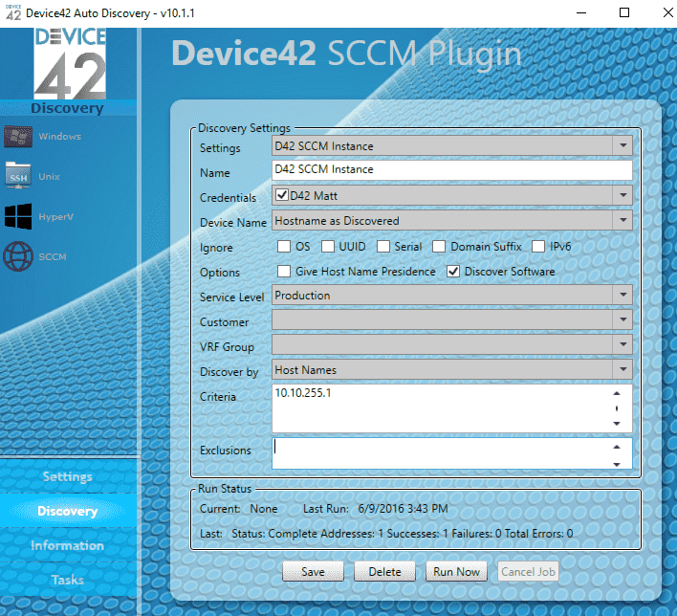Open the Windows discovery icon

(18, 137)
